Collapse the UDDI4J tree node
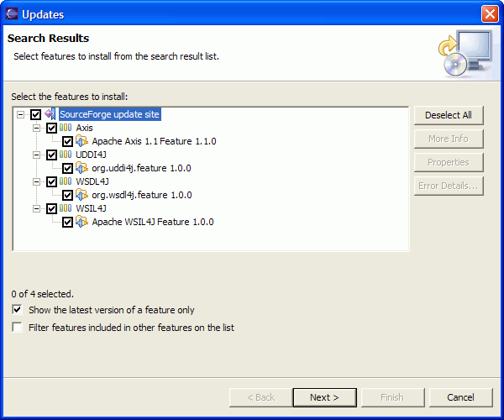This screenshot has height=420, width=504. [x=37, y=155]
